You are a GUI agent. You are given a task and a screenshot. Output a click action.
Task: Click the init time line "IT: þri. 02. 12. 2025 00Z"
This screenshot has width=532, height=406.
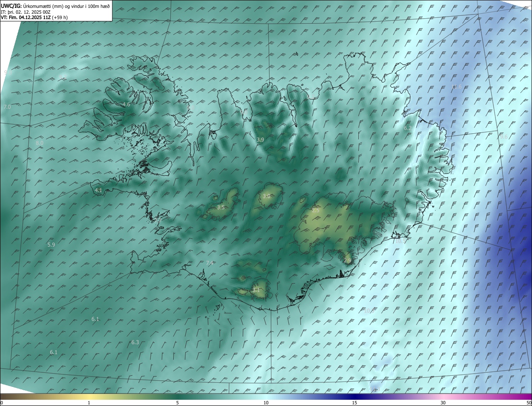click(x=26, y=12)
